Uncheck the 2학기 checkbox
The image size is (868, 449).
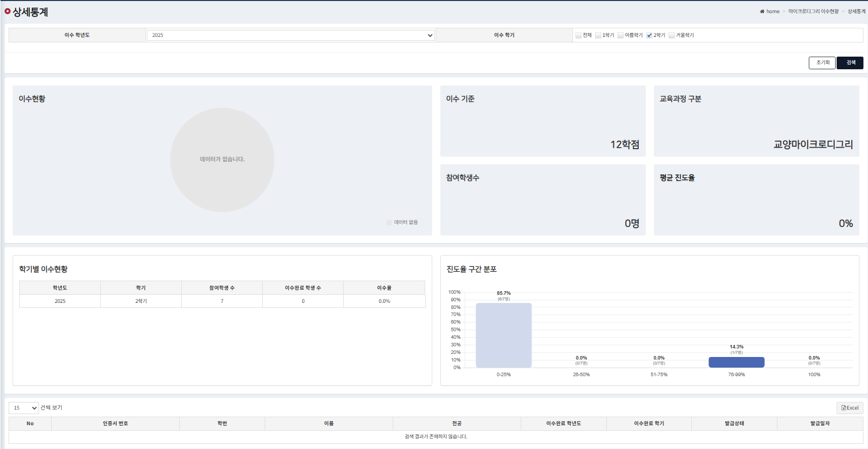click(x=649, y=35)
